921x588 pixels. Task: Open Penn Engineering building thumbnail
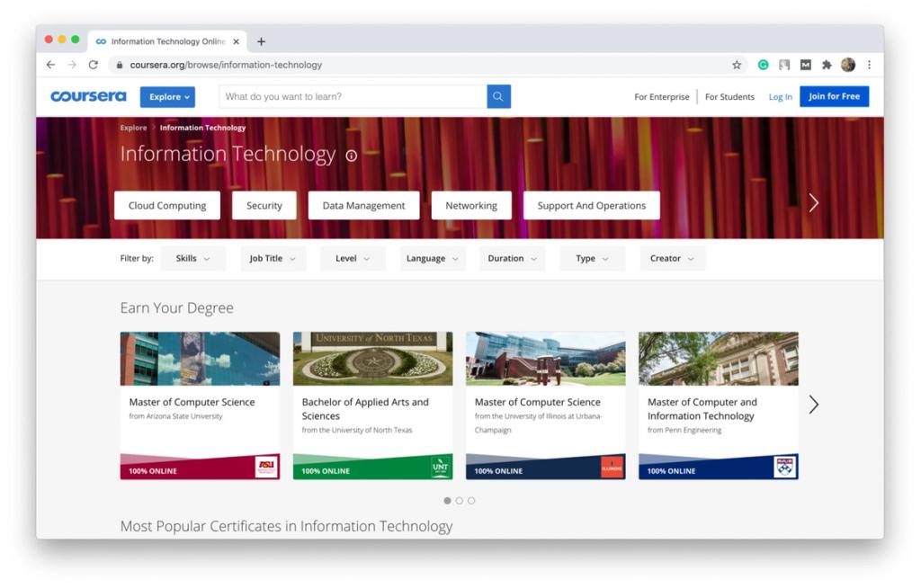pos(718,359)
